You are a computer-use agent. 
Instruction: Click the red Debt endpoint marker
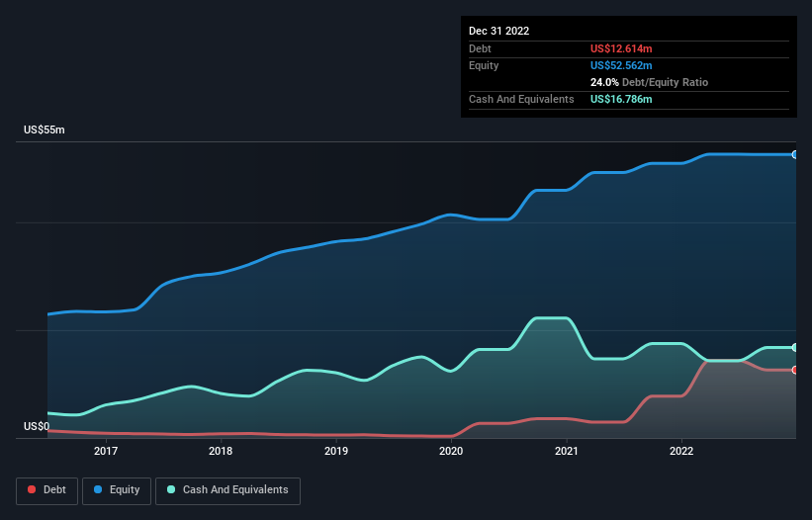[795, 370]
